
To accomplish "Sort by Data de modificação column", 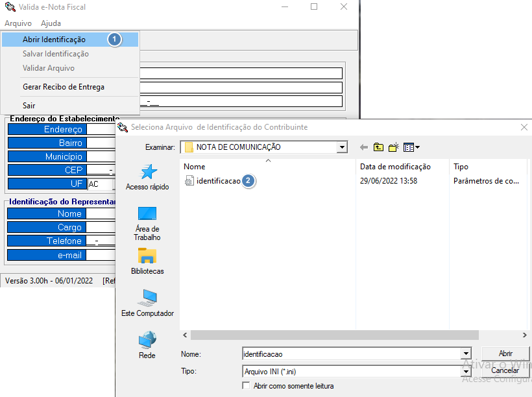I will tap(395, 167).
